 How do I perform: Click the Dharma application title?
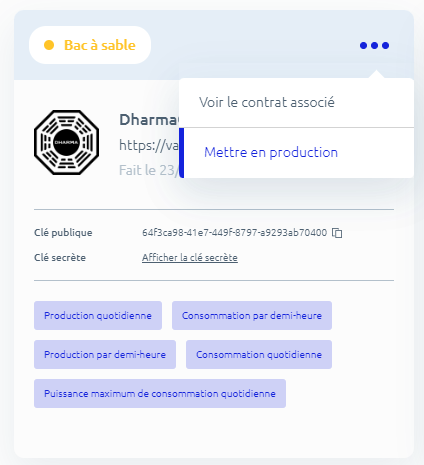149,120
